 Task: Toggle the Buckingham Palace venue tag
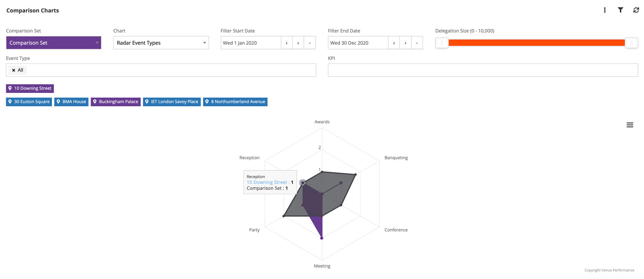coord(116,102)
